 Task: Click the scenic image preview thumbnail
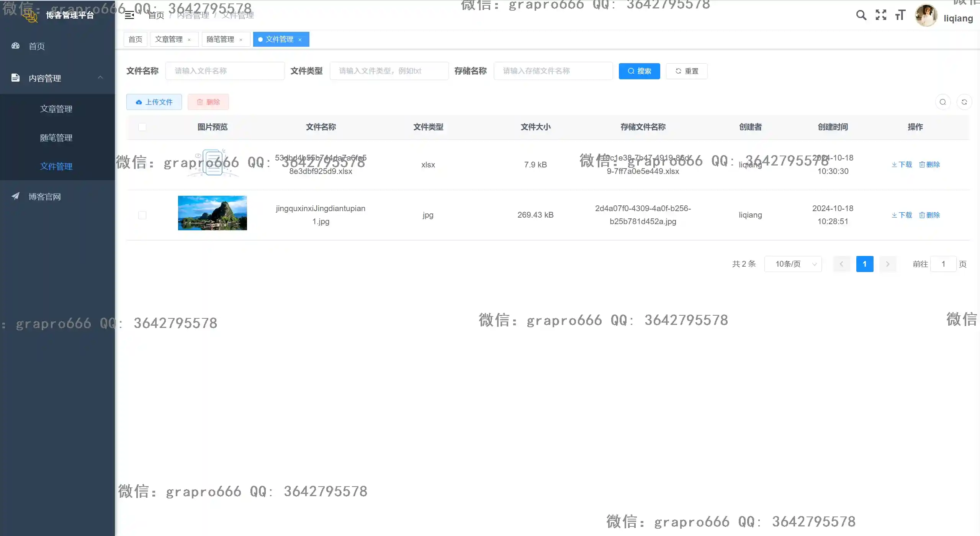[212, 213]
